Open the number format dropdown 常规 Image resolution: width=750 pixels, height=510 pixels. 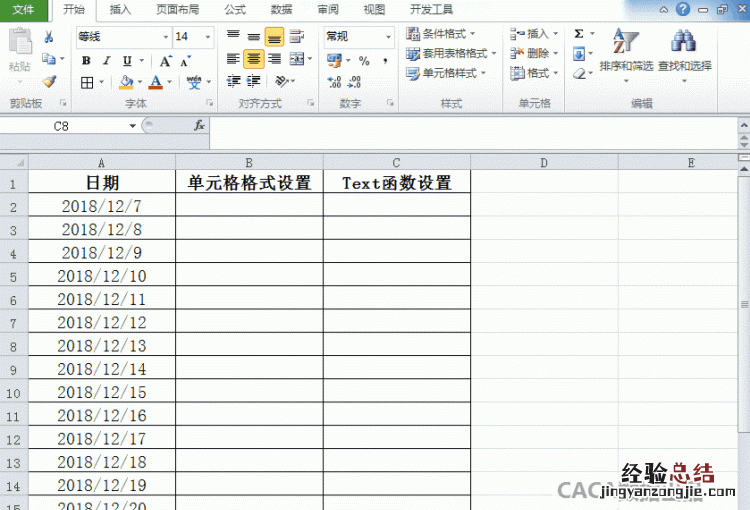[388, 37]
